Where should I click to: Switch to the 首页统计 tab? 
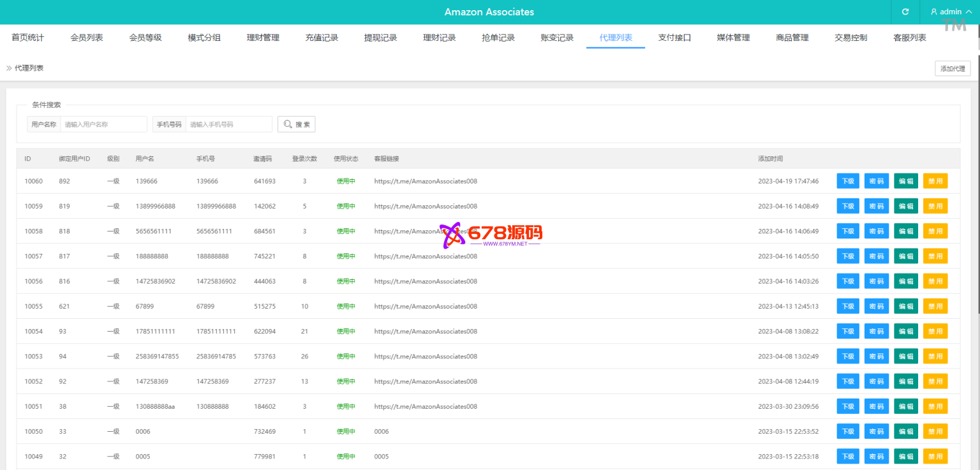coord(28,38)
